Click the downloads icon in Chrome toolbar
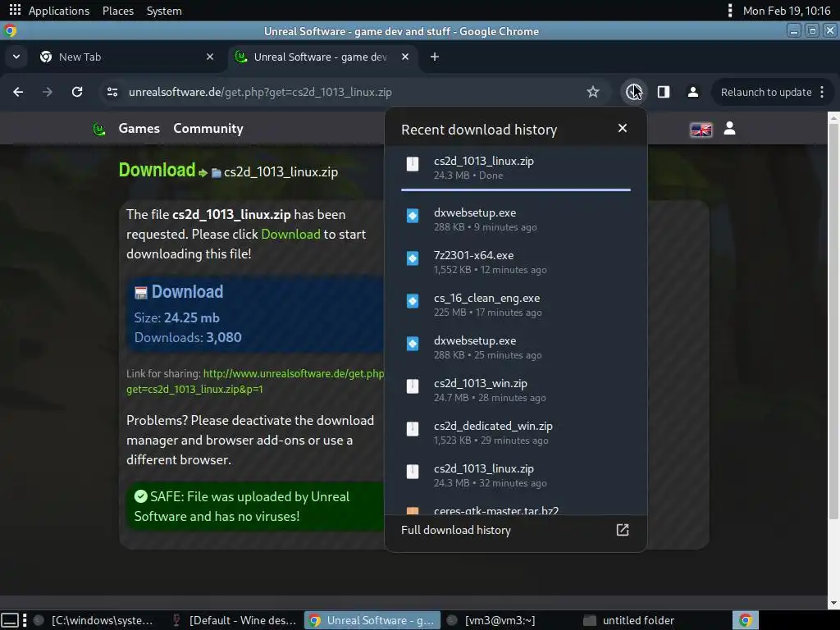840x630 pixels. point(634,92)
